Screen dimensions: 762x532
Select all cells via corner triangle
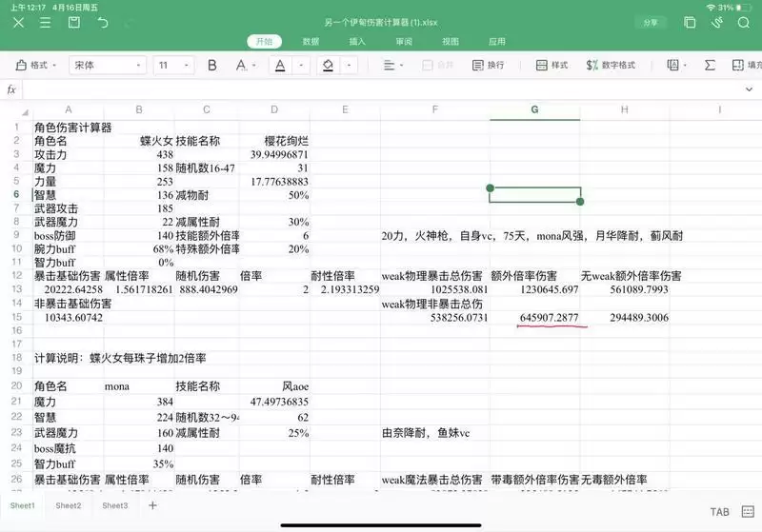click(x=25, y=111)
